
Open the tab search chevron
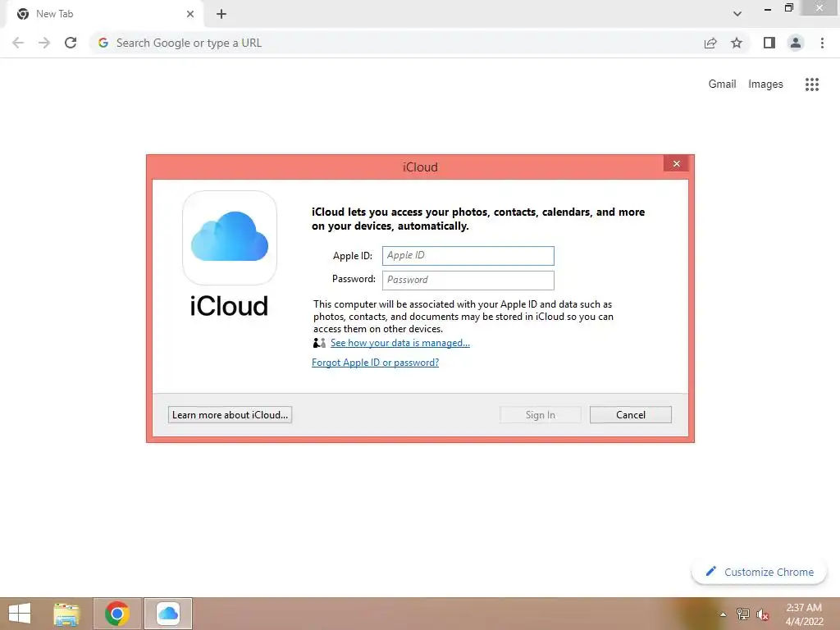pyautogui.click(x=737, y=14)
